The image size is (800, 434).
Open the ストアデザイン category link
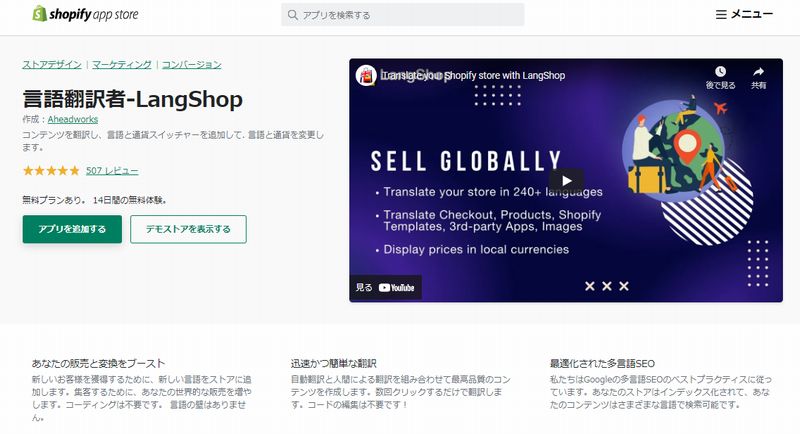pyautogui.click(x=52, y=64)
